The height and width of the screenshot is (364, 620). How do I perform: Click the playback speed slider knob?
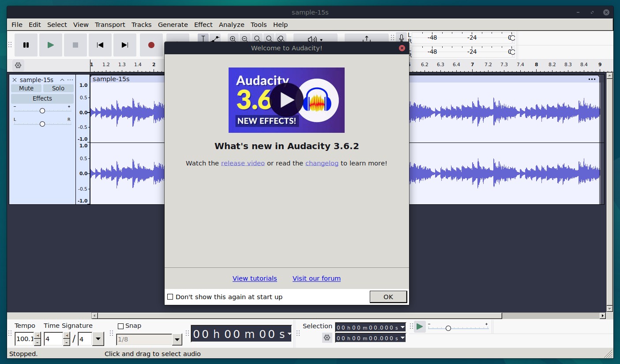coord(448,328)
